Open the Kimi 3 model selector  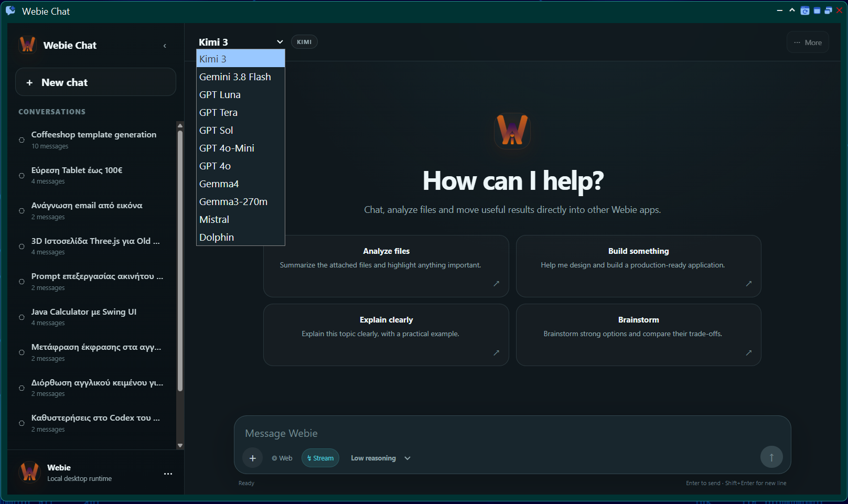click(241, 42)
